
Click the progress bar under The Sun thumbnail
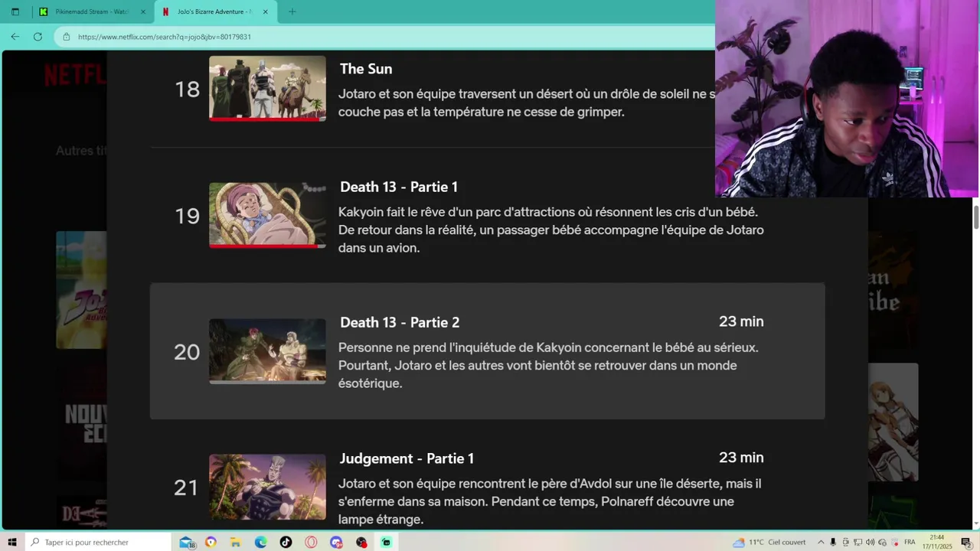[267, 119]
